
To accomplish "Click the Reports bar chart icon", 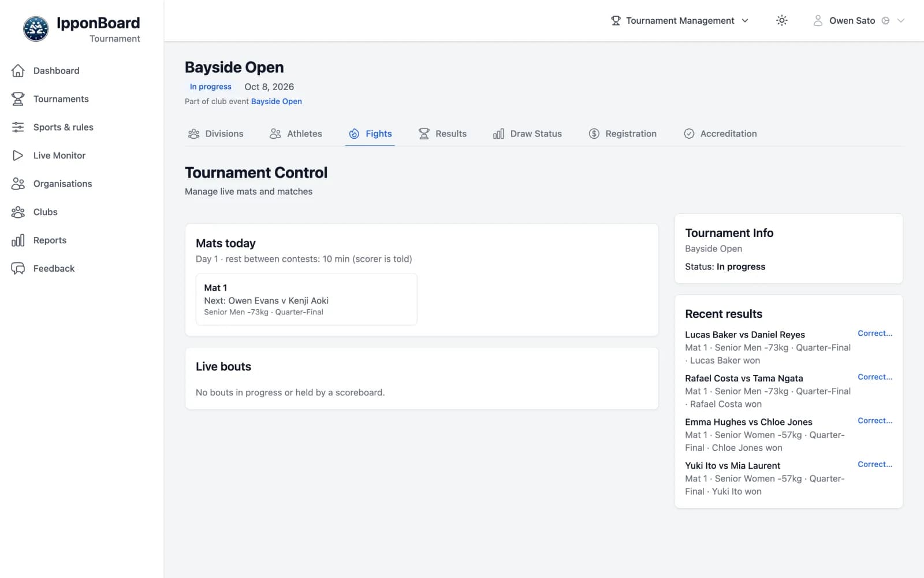I will coord(18,240).
